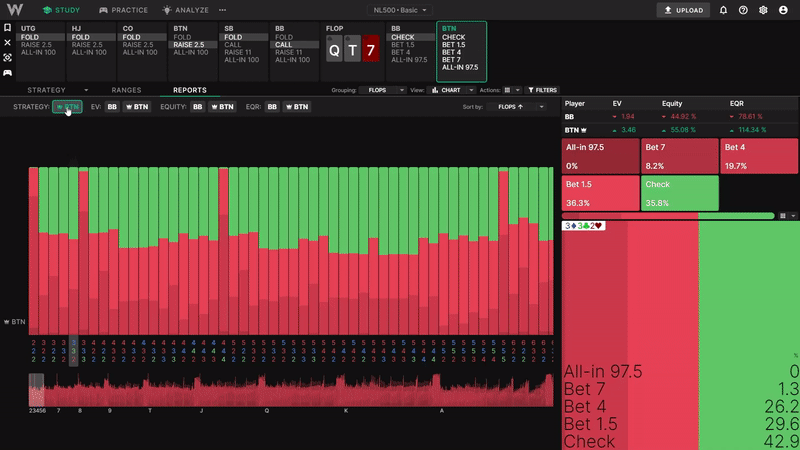Switch to the ANALYZE tab
The width and height of the screenshot is (800, 450).
coord(186,10)
